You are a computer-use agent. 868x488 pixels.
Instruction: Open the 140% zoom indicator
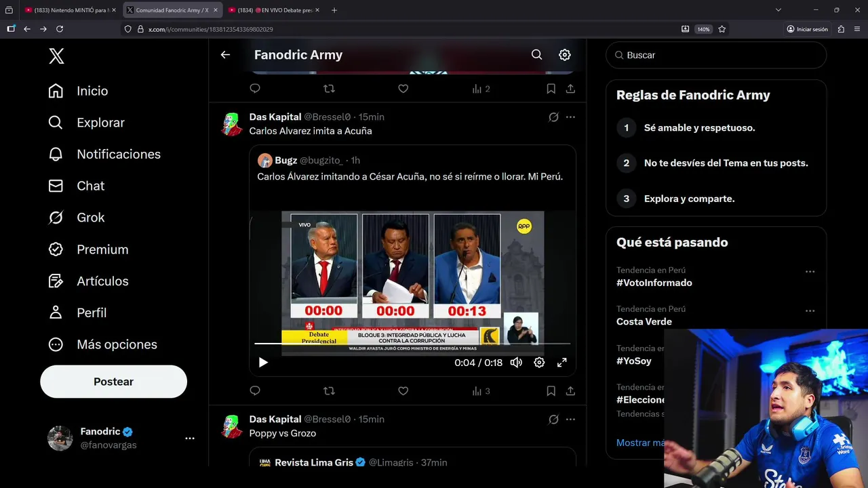[x=704, y=29]
